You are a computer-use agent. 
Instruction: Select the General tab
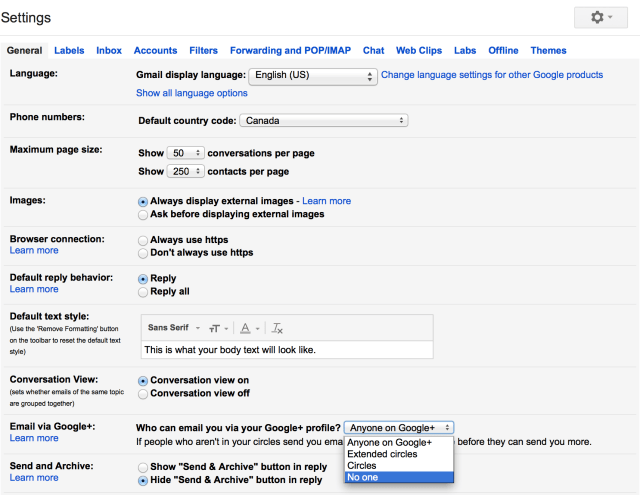click(x=24, y=51)
